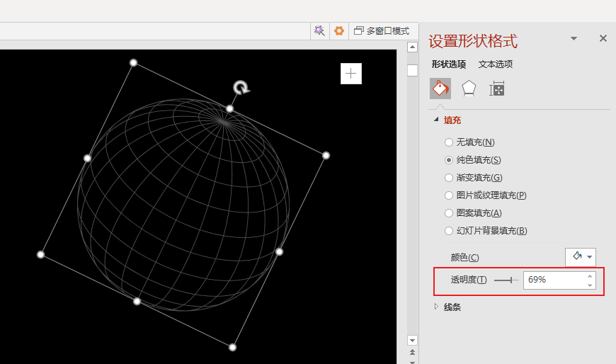This screenshot has width=616, height=364.
Task: Click the 颜色(C) label
Action: click(464, 258)
